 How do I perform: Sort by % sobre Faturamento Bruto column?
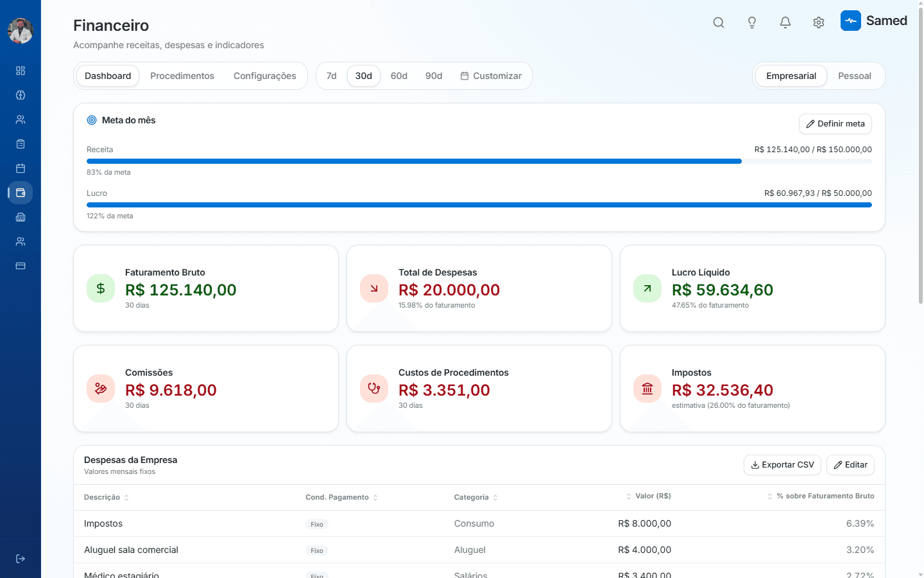[821, 496]
